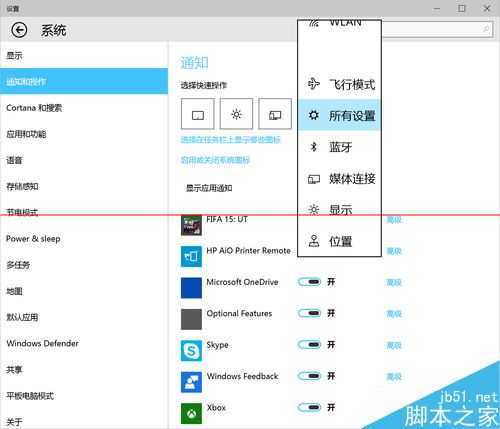Click the location pin icon in popup
Screen dimensions: 500x429
point(314,241)
